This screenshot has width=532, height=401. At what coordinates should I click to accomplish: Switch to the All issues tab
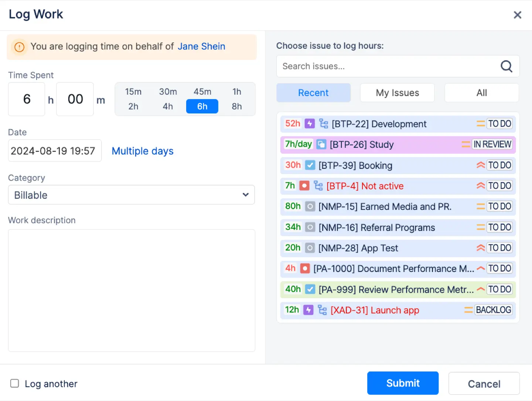[x=481, y=93]
